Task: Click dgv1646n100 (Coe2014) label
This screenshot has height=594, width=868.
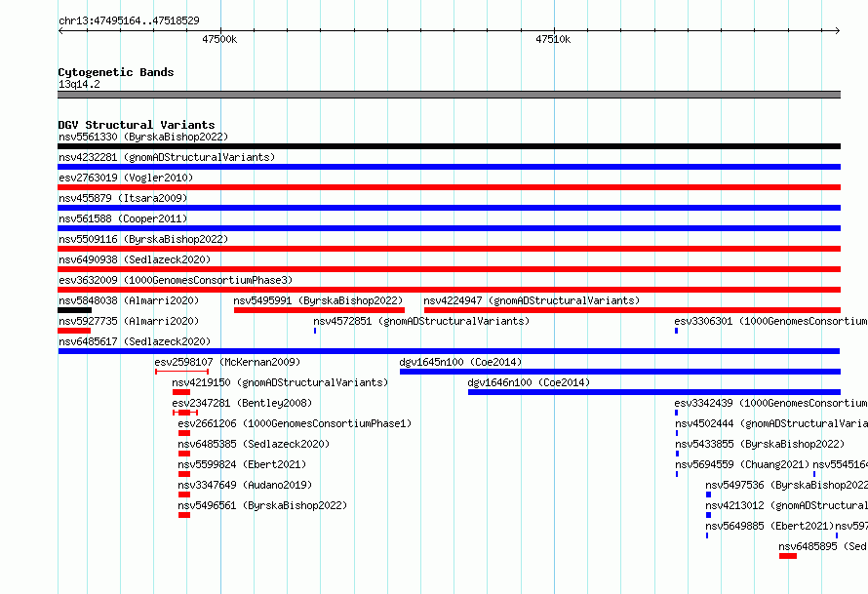Action: (529, 382)
